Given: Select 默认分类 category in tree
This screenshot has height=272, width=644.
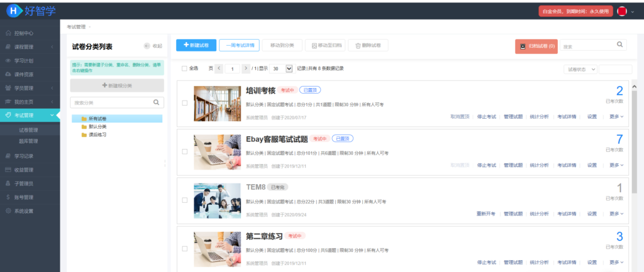Looking at the screenshot, I should pos(97,126).
